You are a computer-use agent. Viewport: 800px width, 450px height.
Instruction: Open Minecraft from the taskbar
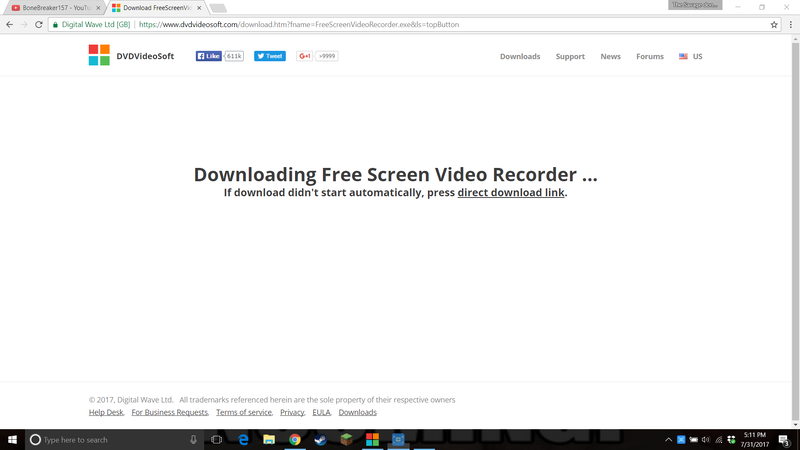coord(346,439)
